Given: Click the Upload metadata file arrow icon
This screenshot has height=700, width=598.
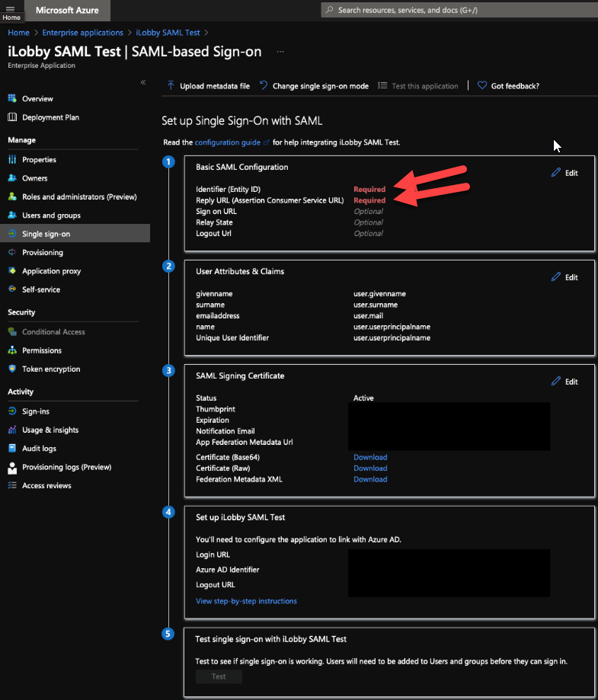Looking at the screenshot, I should [x=171, y=85].
